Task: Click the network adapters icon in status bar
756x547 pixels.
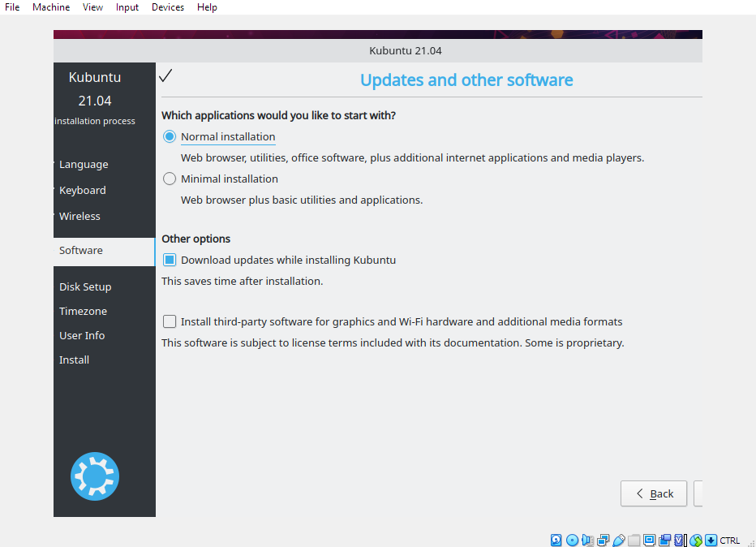Action: point(604,541)
